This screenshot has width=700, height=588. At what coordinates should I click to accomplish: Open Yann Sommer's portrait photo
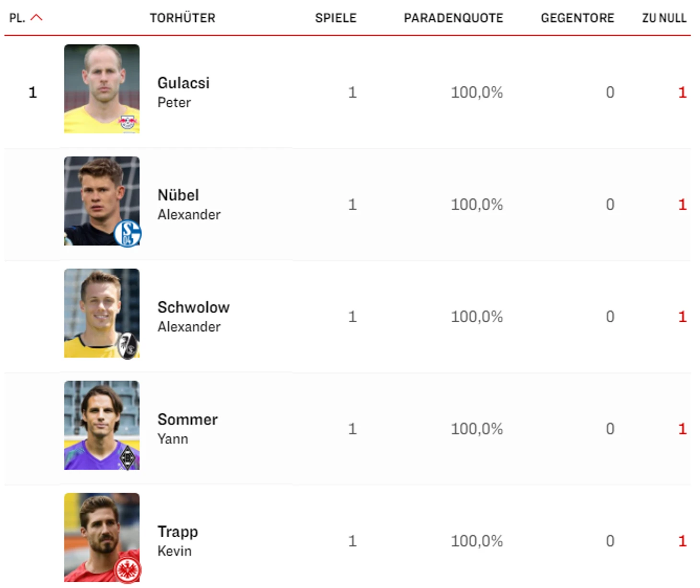[102, 425]
